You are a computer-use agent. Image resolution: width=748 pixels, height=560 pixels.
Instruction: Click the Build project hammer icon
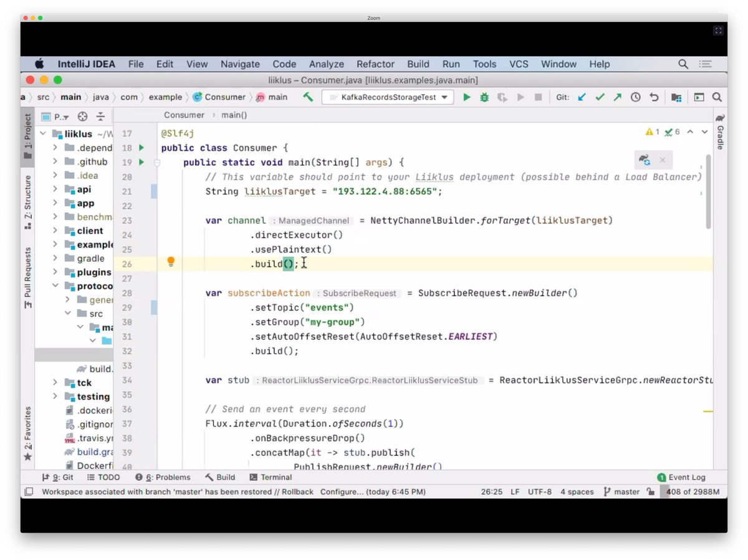[x=308, y=97]
